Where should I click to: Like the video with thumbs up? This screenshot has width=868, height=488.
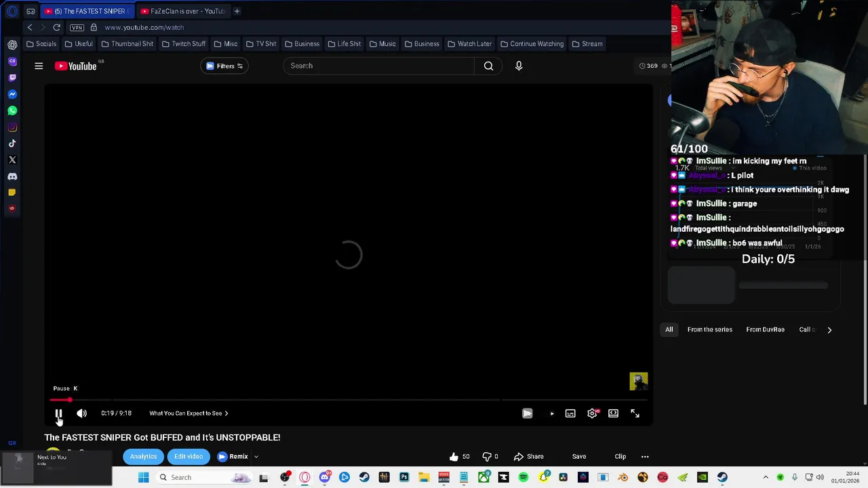point(459,457)
